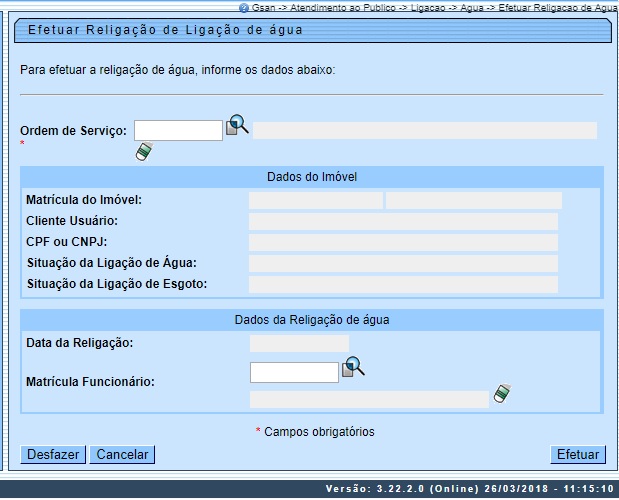Click the Ordem de Serviço description field

[x=424, y=130]
